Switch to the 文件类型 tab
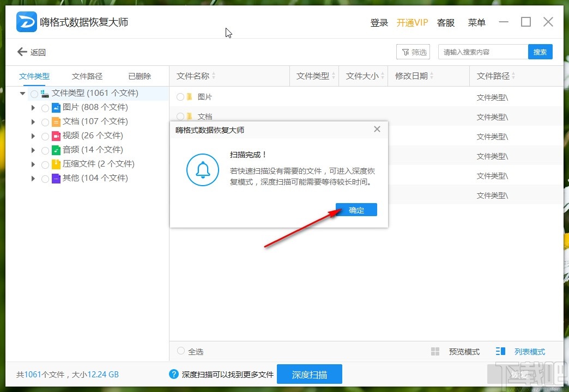The image size is (569, 392). tap(34, 76)
